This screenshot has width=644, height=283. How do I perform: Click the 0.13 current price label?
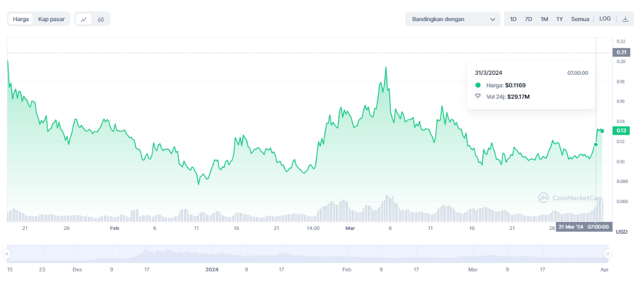621,131
